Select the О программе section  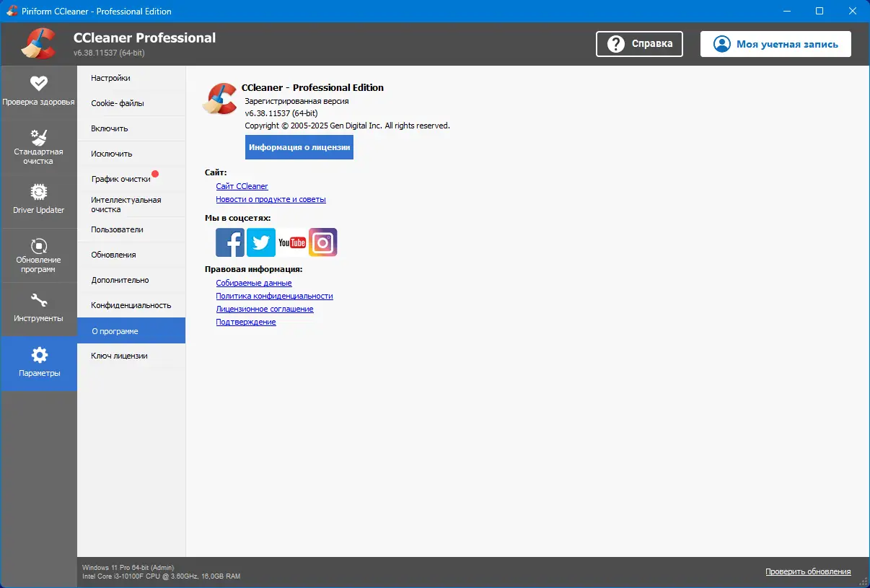pos(131,330)
